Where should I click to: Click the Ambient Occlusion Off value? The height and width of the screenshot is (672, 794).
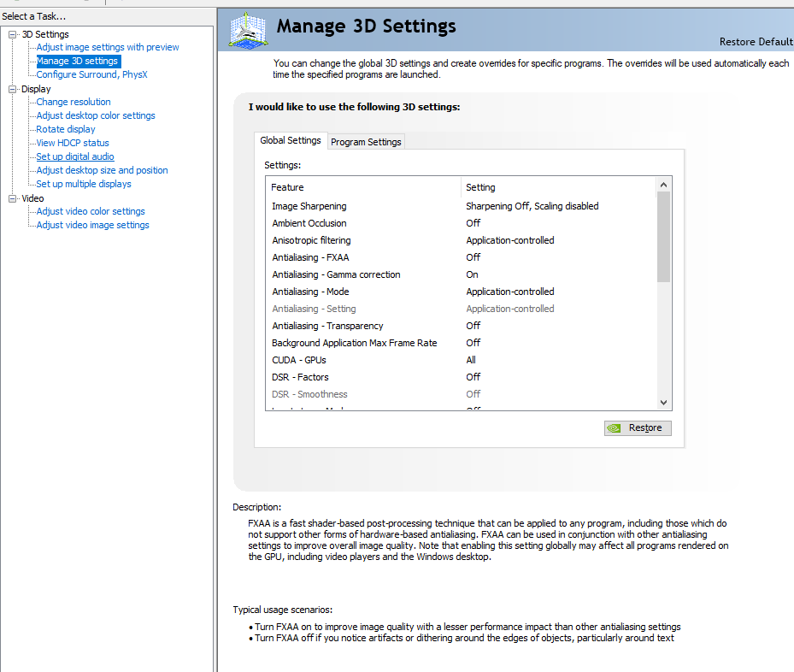click(473, 223)
